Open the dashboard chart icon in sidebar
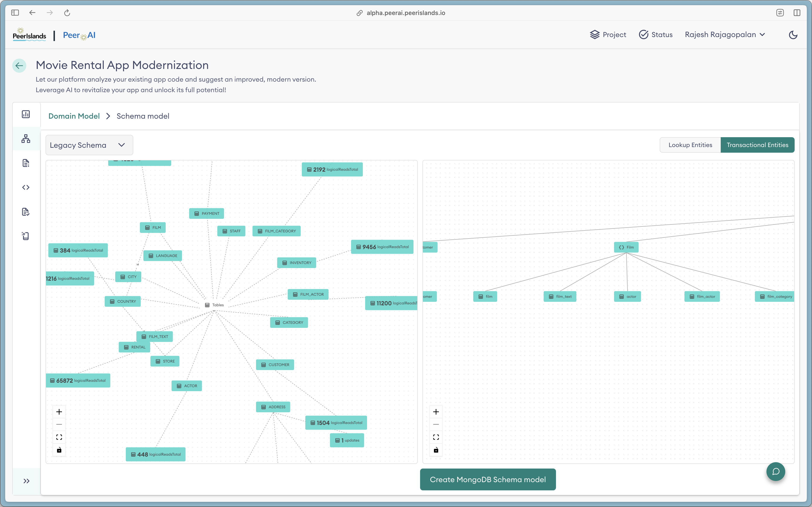This screenshot has height=507, width=812. 26,114
